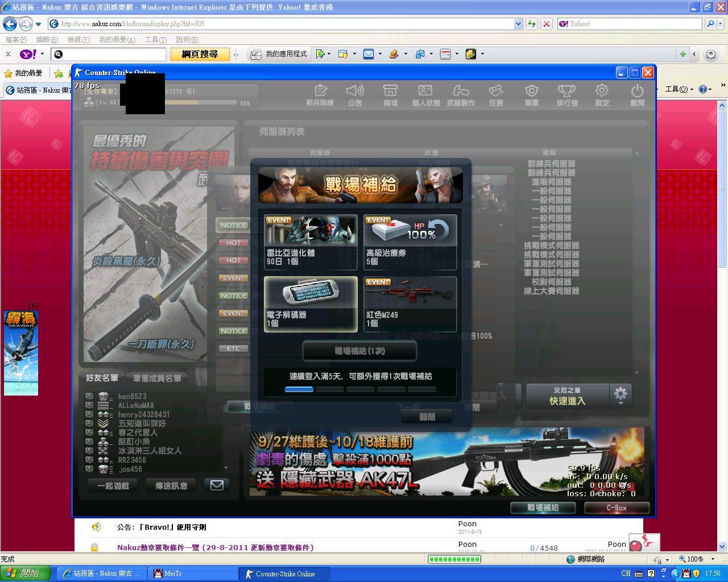The image size is (728, 582).
Task: Click the IE refresh page icon
Action: [x=532, y=24]
